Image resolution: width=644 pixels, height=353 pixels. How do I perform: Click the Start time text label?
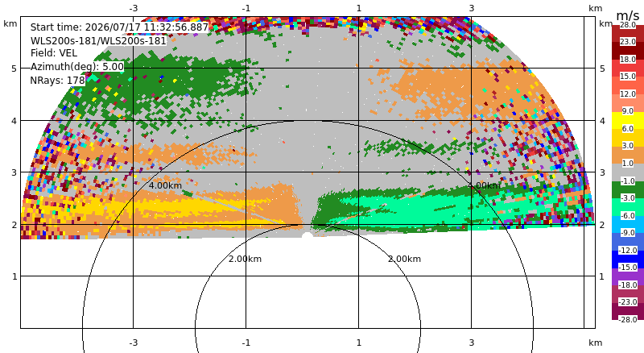[x=119, y=27]
